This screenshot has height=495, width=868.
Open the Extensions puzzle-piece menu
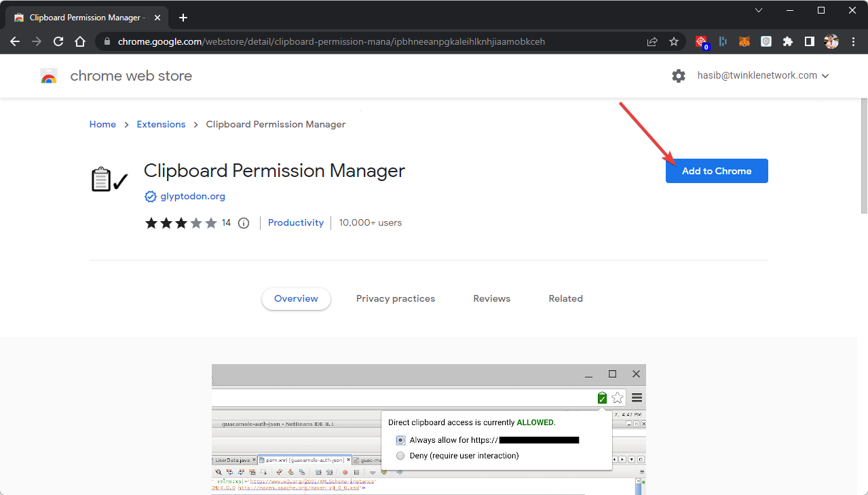click(x=788, y=41)
